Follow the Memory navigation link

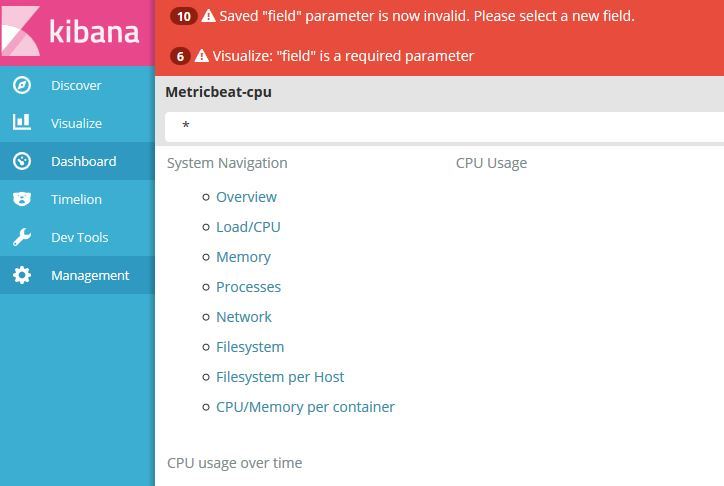(x=243, y=257)
